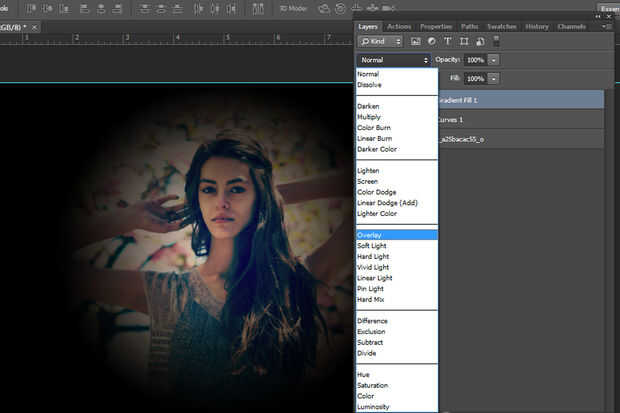This screenshot has width=620, height=413.
Task: Filter for smart objects icon
Action: click(479, 41)
